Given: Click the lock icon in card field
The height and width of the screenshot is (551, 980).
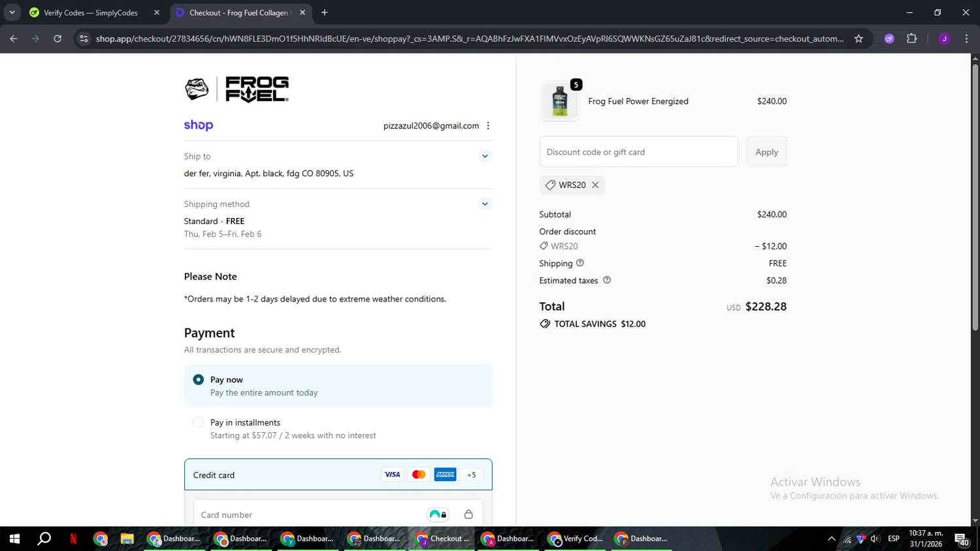Looking at the screenshot, I should (468, 514).
